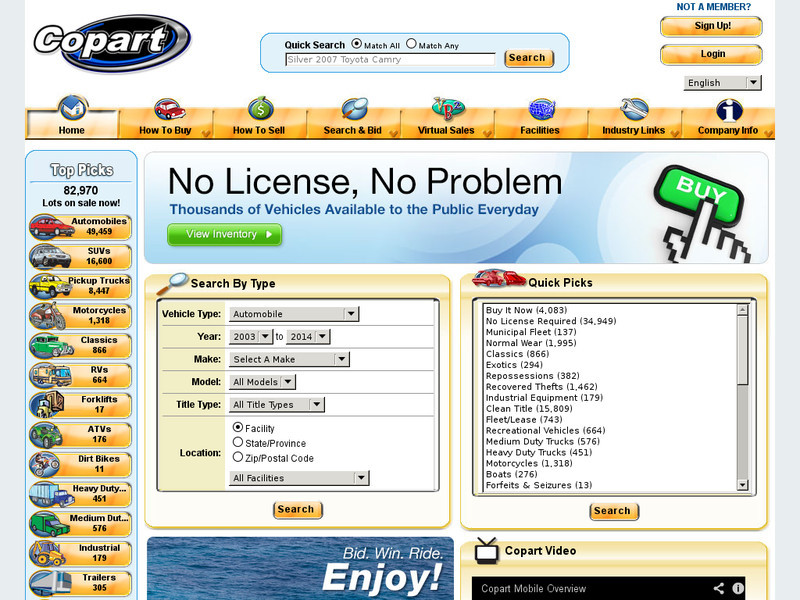
Task: Click the Copart logo
Action: point(112,43)
